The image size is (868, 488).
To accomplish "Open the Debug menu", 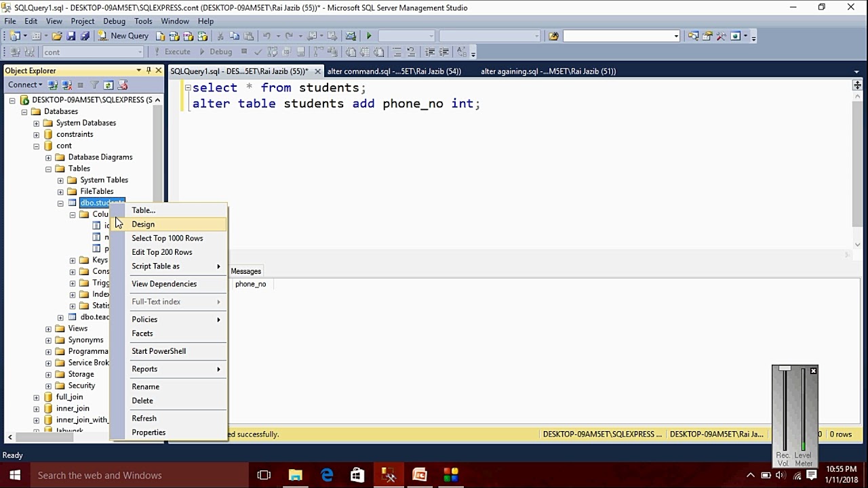I will pyautogui.click(x=114, y=21).
